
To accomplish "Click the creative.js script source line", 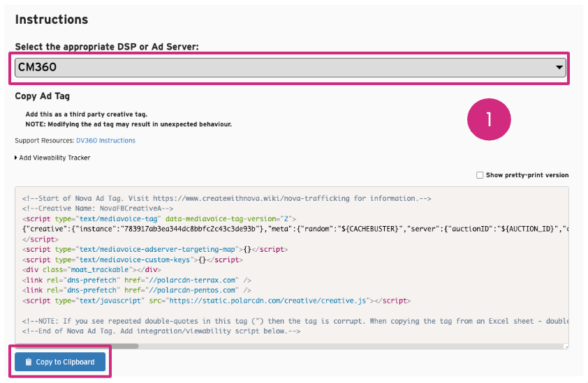I will point(216,301).
